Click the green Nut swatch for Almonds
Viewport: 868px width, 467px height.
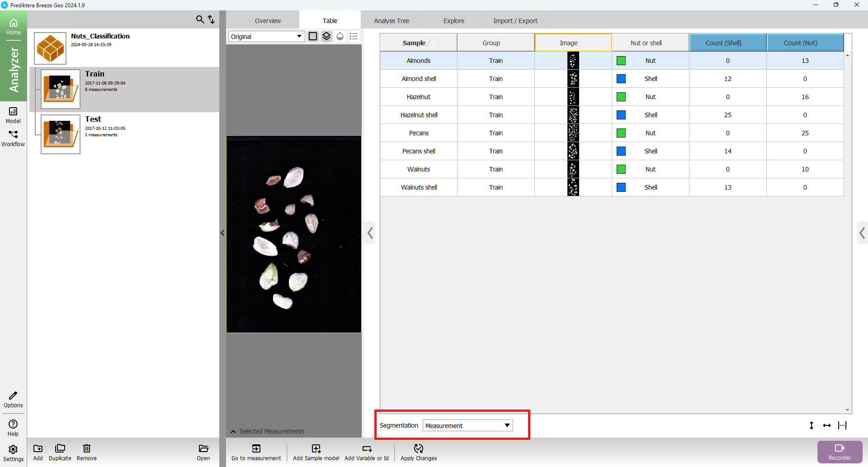point(621,61)
